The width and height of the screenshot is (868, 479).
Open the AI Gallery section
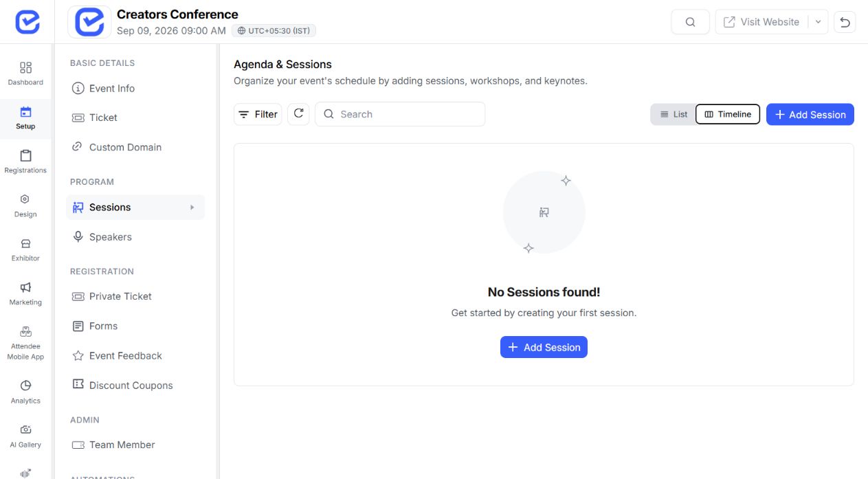click(x=25, y=436)
